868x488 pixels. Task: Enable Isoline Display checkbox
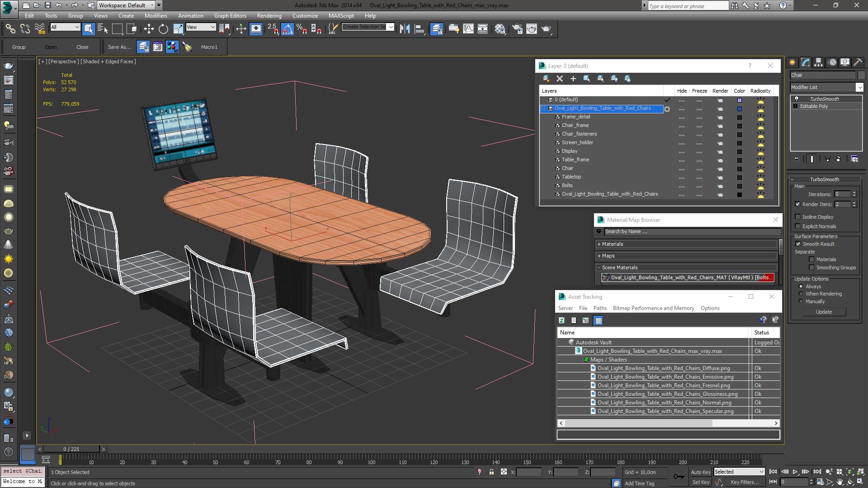(798, 217)
